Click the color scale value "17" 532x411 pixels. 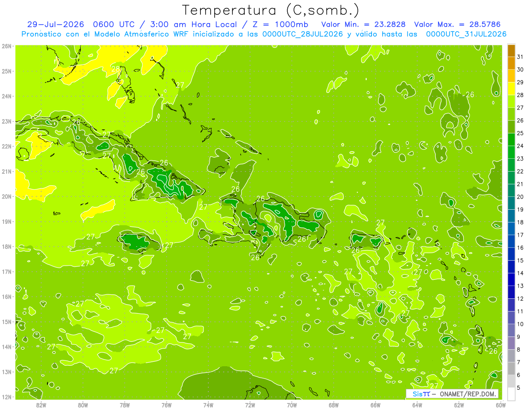(520, 235)
